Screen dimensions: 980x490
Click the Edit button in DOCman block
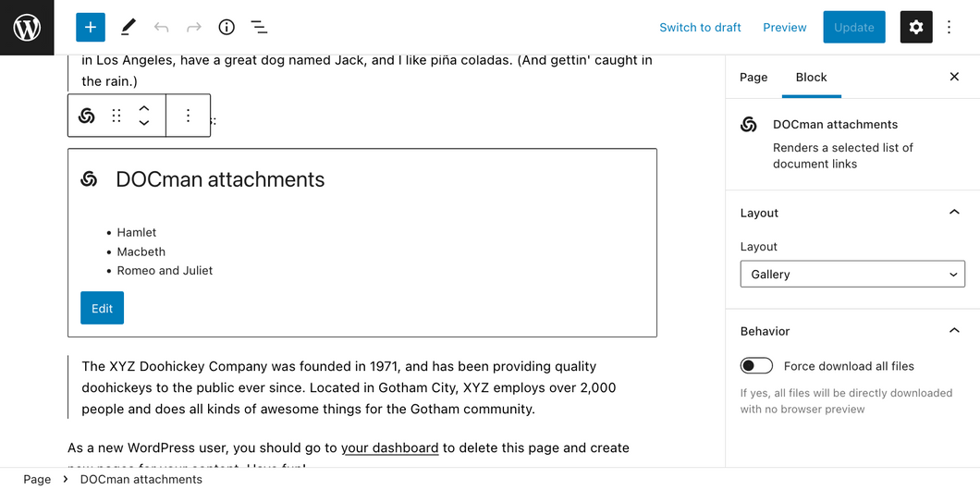click(102, 308)
